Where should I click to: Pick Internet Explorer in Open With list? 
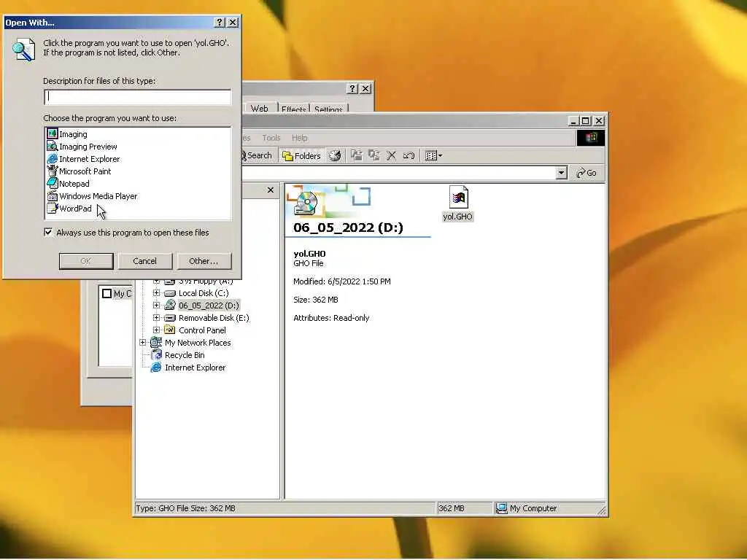(x=83, y=159)
